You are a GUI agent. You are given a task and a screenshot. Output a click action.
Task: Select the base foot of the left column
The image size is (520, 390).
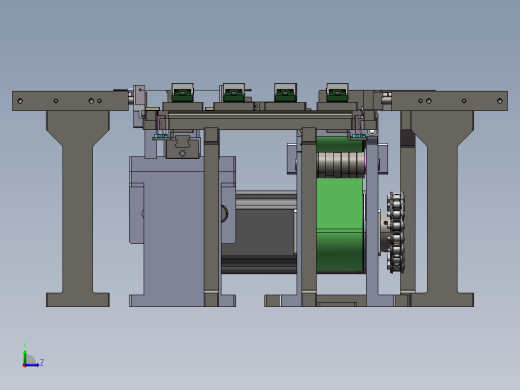coord(77,300)
